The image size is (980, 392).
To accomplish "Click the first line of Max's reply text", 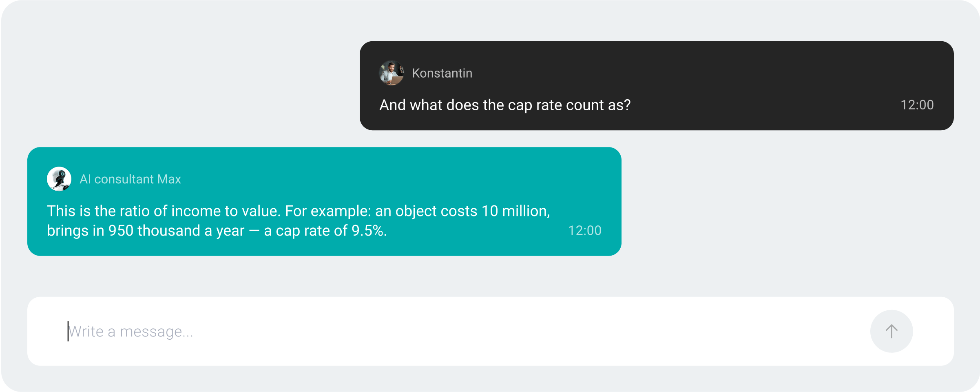I will coord(299,211).
